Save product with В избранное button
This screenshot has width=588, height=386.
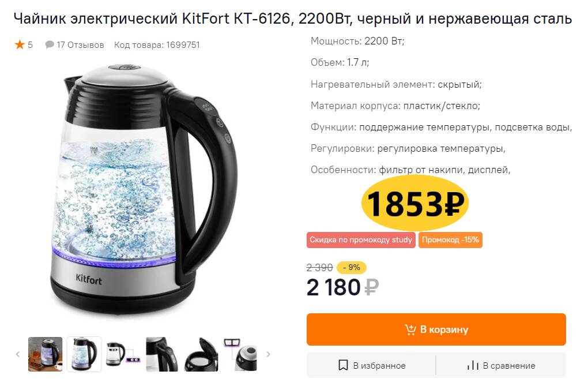coord(371,365)
